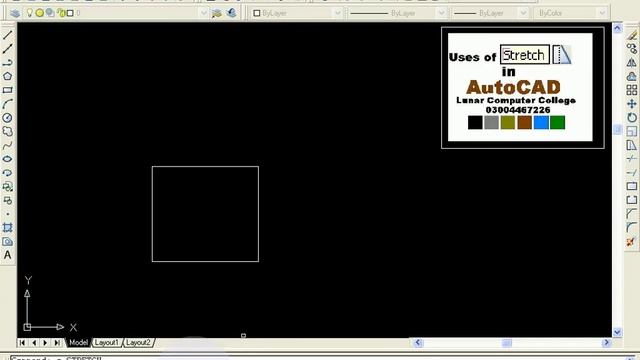Screen dimensions: 640x360
Task: Select the Fillet tool
Action: (631, 228)
